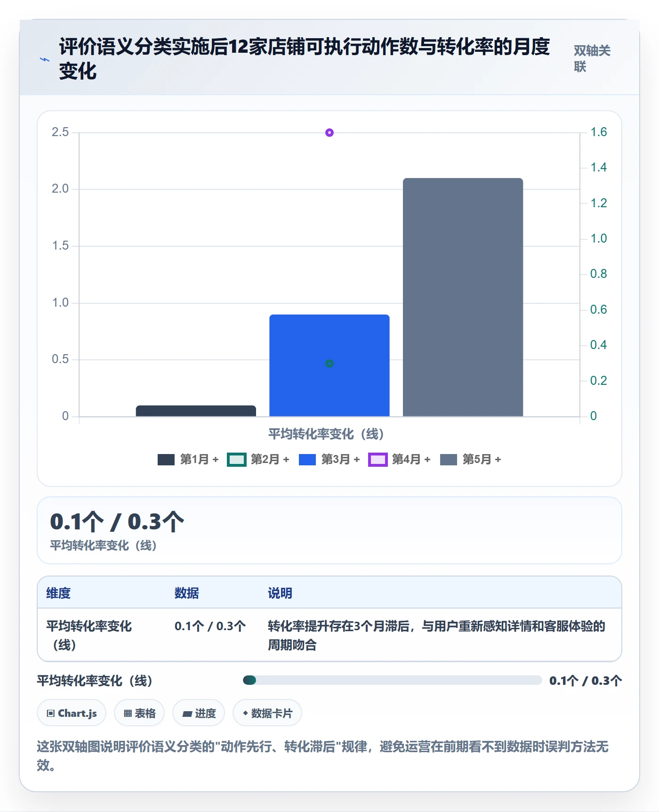Click the 2.5 left axis tick label
Viewport: 659px width, 812px height.
[60, 132]
